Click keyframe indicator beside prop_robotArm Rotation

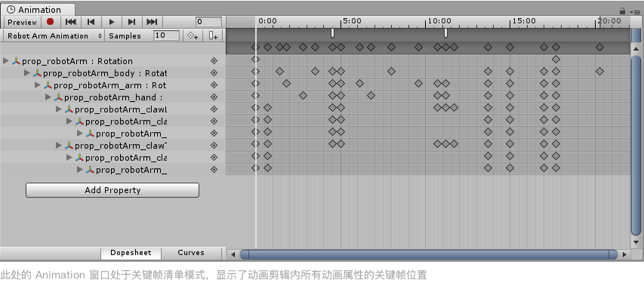pos(214,61)
